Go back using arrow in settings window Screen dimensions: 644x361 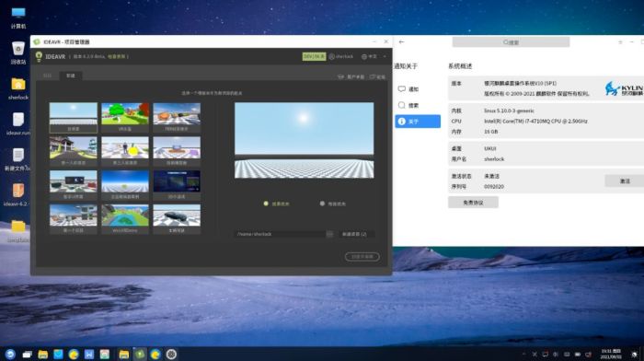[402, 42]
